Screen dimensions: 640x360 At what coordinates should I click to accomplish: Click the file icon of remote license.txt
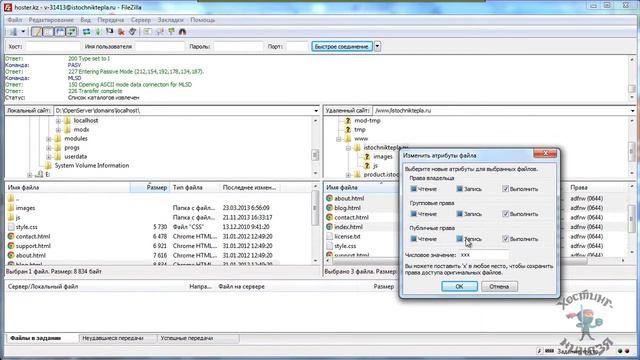click(x=329, y=236)
